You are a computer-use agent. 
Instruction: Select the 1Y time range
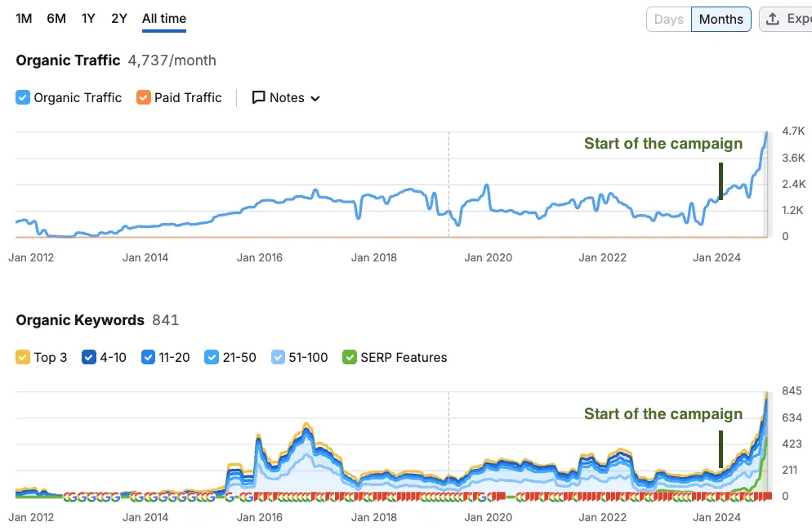(88, 19)
